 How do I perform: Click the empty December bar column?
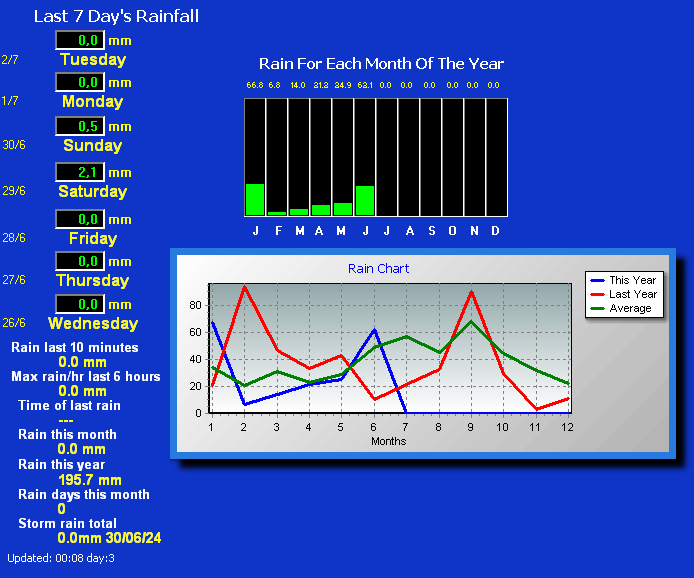click(496, 157)
